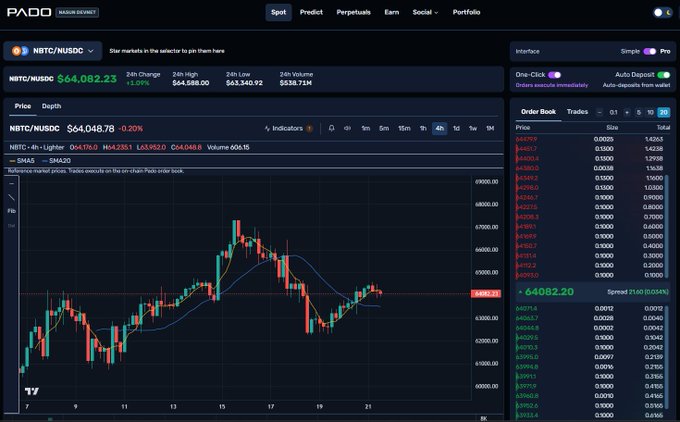Set chart interval to 1w
Image resolution: width=680 pixels, height=422 pixels.
pyautogui.click(x=473, y=128)
